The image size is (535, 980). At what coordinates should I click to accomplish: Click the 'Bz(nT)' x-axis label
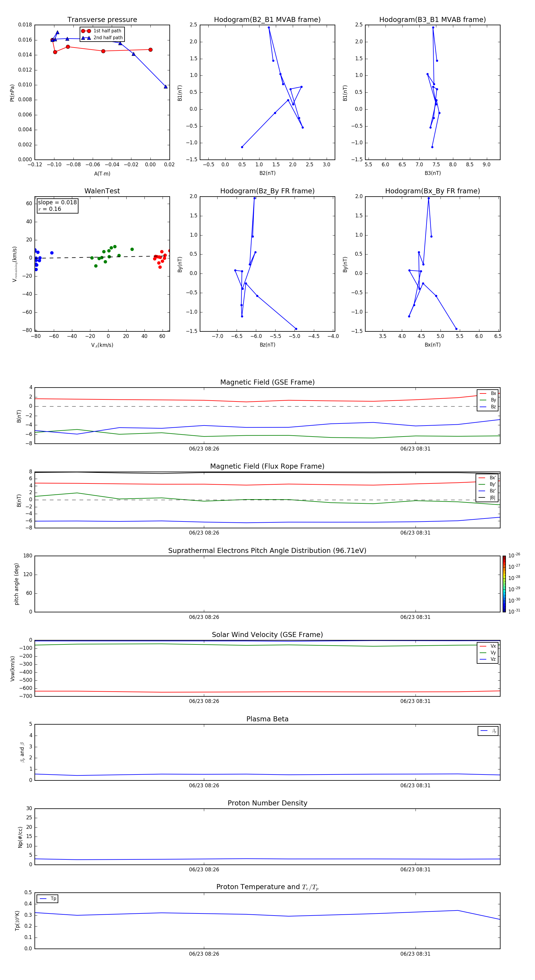coord(267,345)
